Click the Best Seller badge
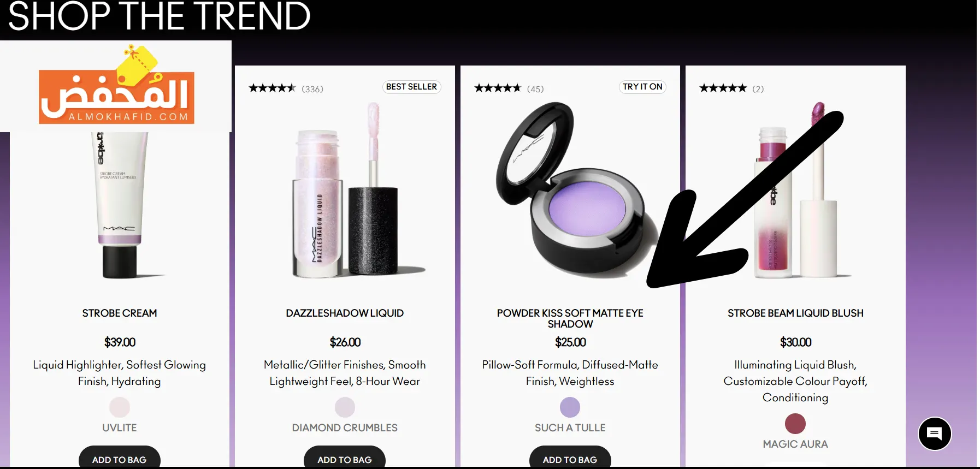This screenshot has height=469, width=980. 411,87
